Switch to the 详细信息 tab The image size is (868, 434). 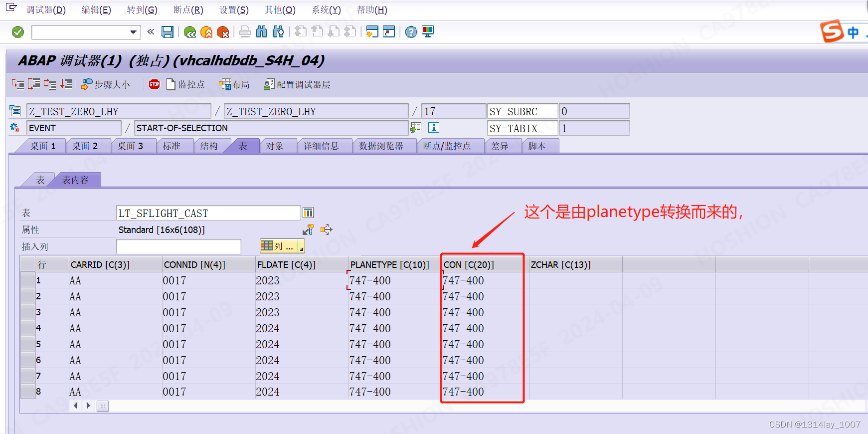(x=322, y=146)
